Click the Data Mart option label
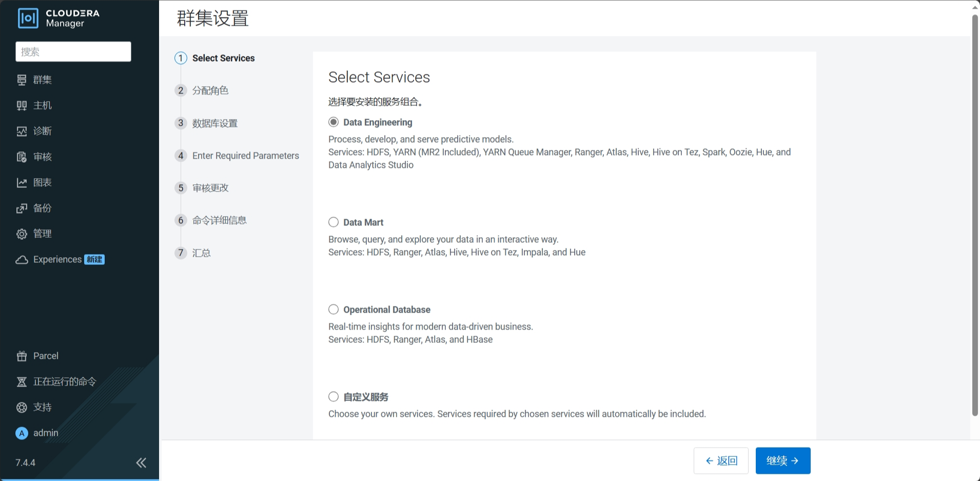This screenshot has width=980, height=481. (363, 222)
